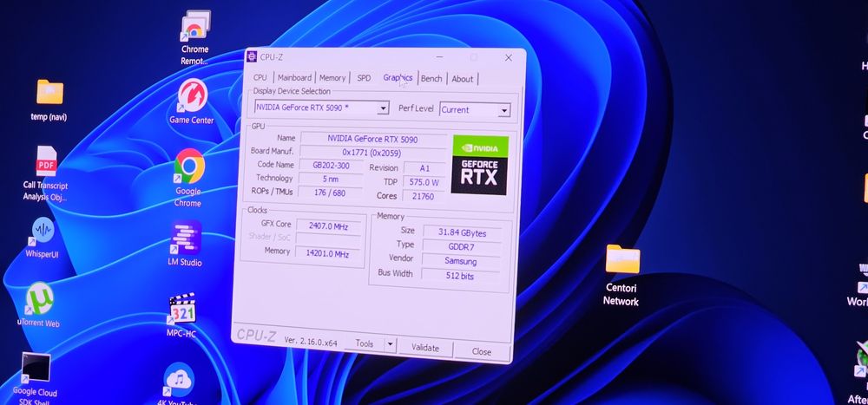Screen dimensions: 868x405
Task: Click the Code Name GB202-300 value
Action: pyautogui.click(x=331, y=165)
